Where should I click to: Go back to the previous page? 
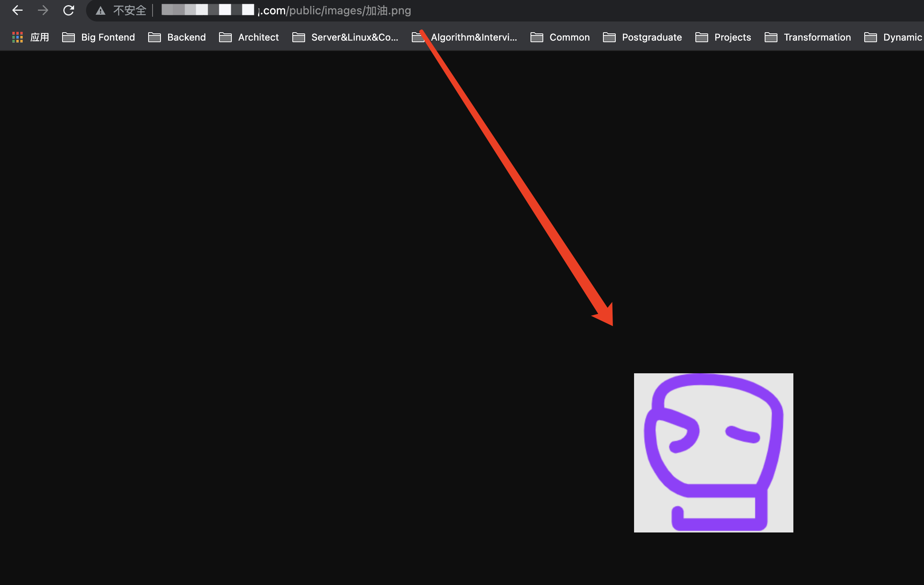pyautogui.click(x=18, y=10)
